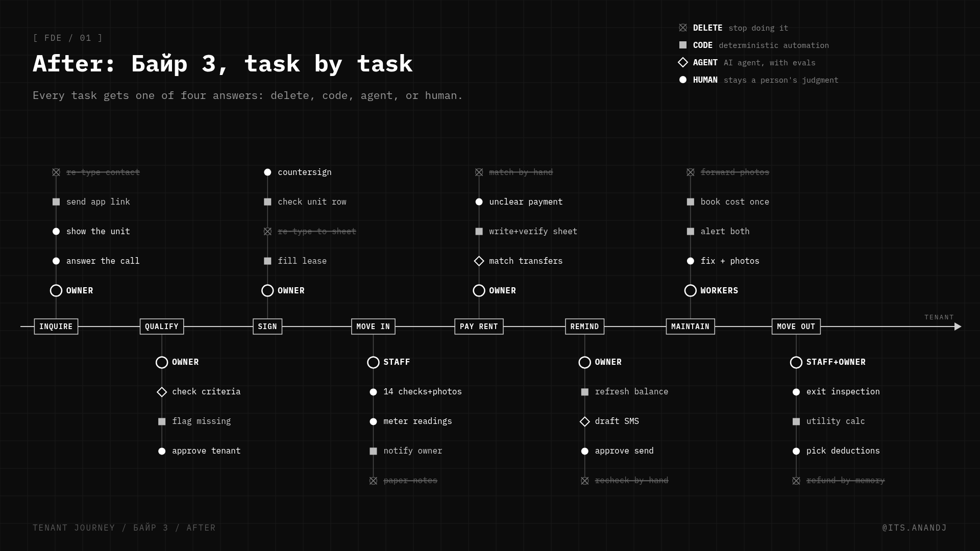Click the square marker beside flag missing
The height and width of the screenshot is (551, 980).
tap(162, 421)
